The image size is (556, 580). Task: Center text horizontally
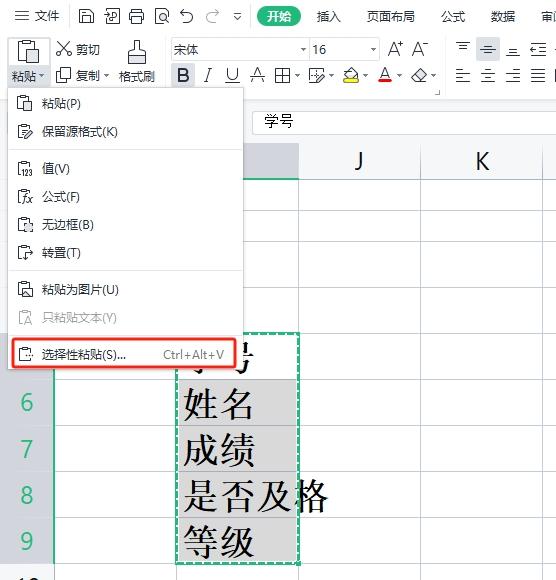pos(488,75)
